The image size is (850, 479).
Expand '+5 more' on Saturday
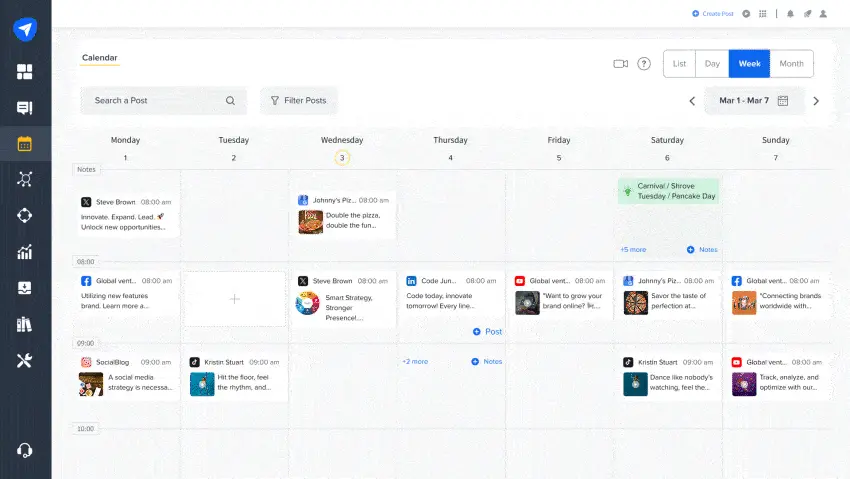pyautogui.click(x=633, y=250)
